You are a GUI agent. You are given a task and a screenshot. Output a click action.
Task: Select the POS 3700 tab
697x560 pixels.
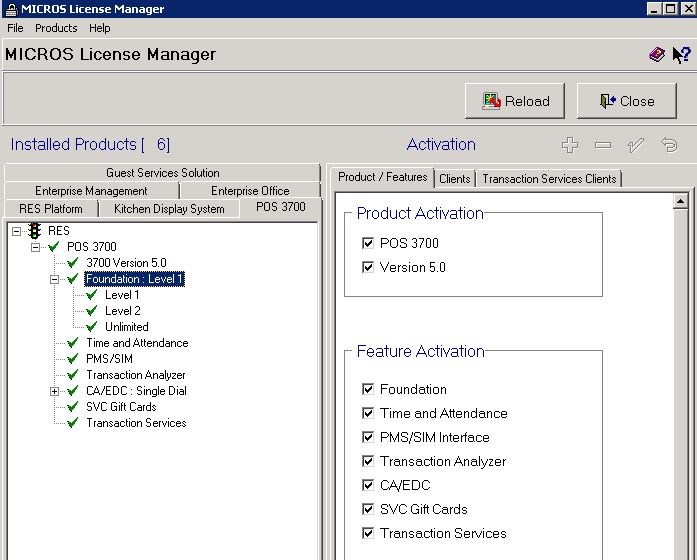tap(280, 207)
